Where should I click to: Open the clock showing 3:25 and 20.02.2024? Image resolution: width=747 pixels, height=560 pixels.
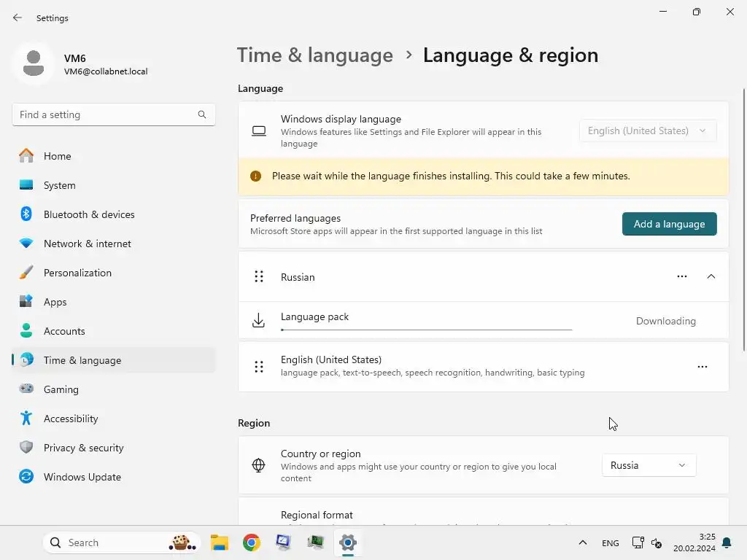(x=694, y=542)
